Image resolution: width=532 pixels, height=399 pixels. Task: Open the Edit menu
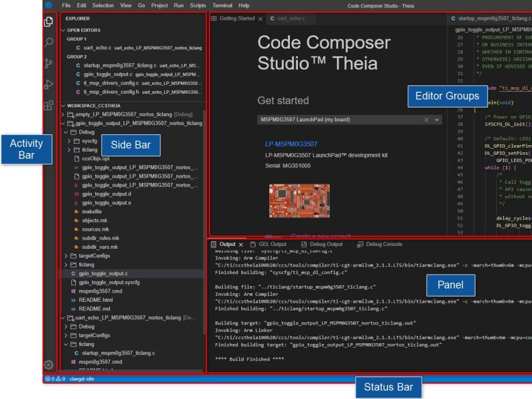click(x=81, y=5)
